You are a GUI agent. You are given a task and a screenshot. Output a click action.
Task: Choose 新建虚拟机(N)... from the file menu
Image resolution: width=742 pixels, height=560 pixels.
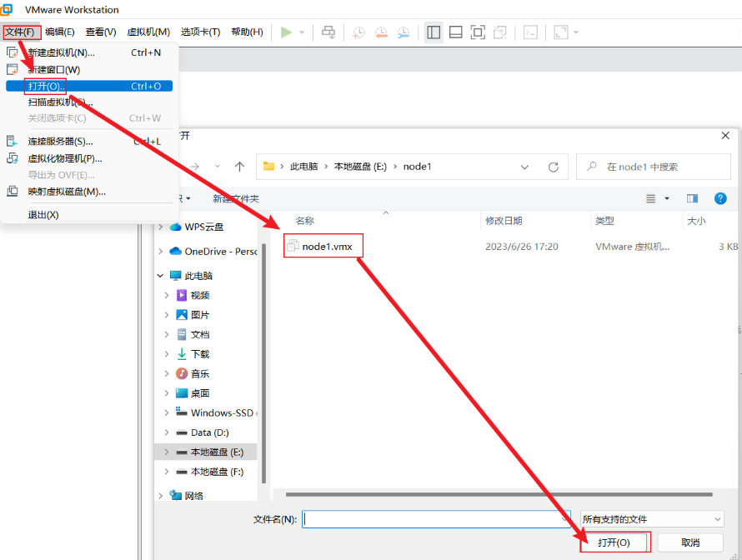tap(89, 52)
